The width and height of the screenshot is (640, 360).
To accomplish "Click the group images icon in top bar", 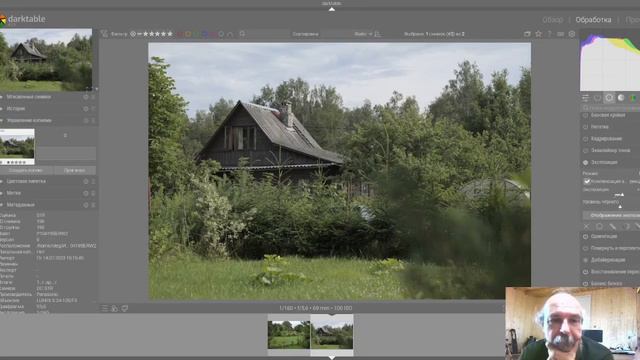I will point(527,34).
